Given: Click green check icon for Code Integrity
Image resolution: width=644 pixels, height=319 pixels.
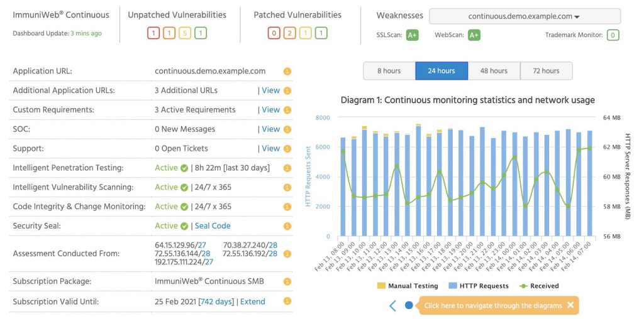Looking at the screenshot, I should click(184, 207).
